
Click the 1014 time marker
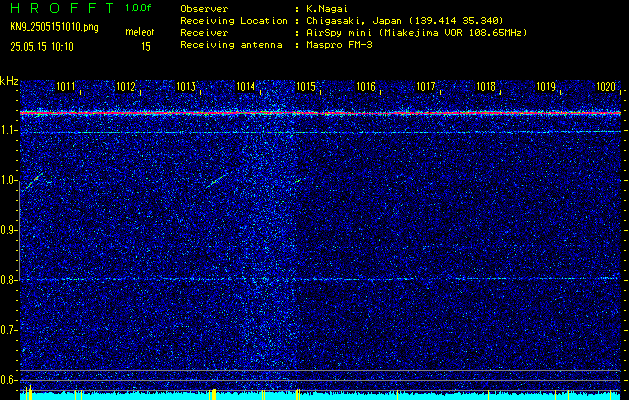pos(246,86)
